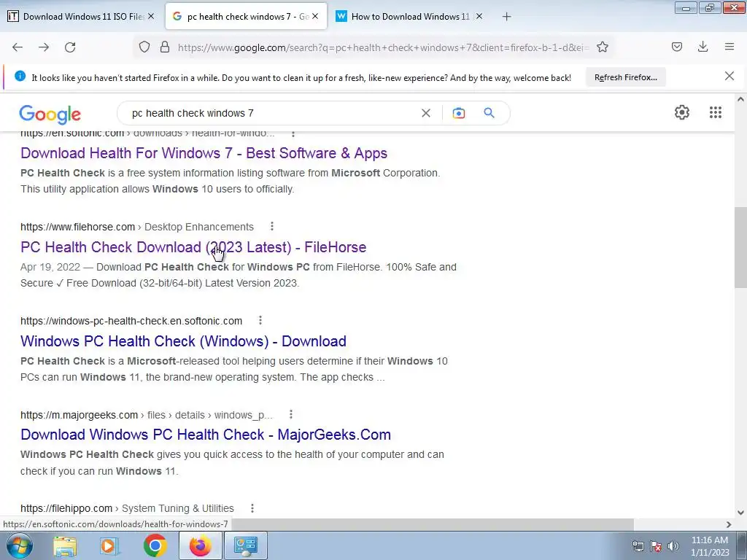This screenshot has width=747, height=560.
Task: Click the https://filehippo.com URL text
Action: (x=66, y=508)
